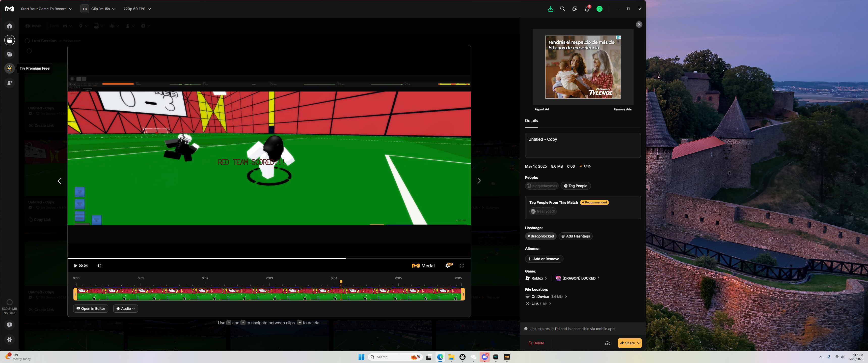Viewport: 868px width, 363px height.
Task: Open the Clip 1m 15s length dropdown
Action: click(x=103, y=9)
